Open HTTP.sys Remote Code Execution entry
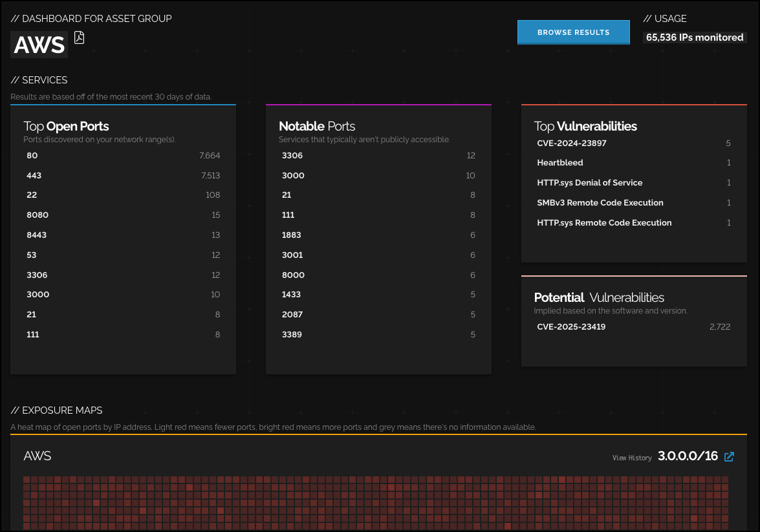Screen dimensions: 760x532 click(x=604, y=223)
